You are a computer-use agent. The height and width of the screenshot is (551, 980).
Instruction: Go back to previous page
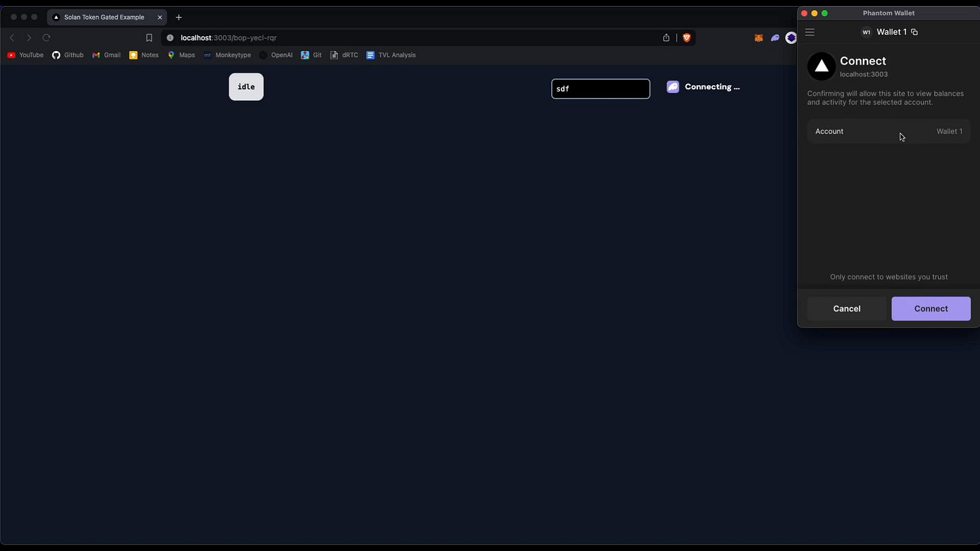tap(11, 38)
